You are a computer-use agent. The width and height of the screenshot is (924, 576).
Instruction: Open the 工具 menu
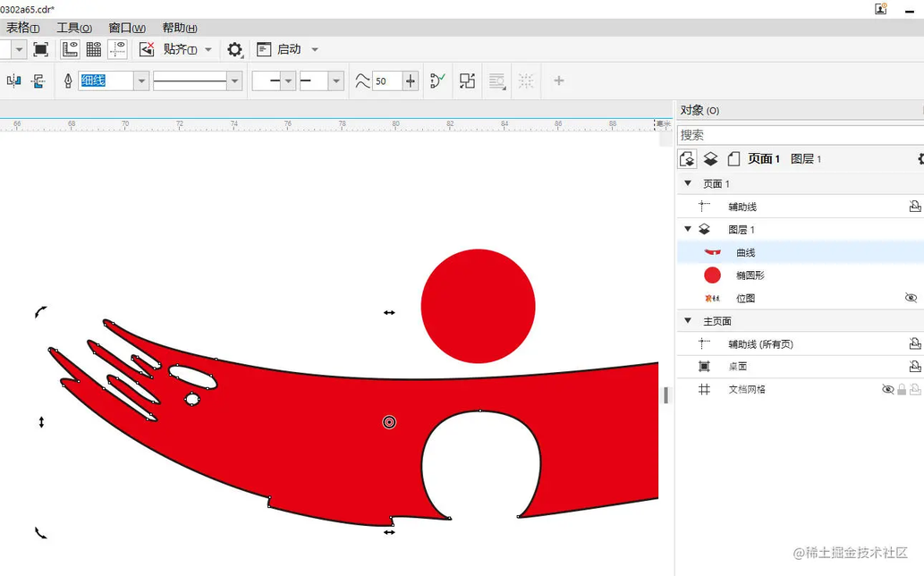[73, 28]
